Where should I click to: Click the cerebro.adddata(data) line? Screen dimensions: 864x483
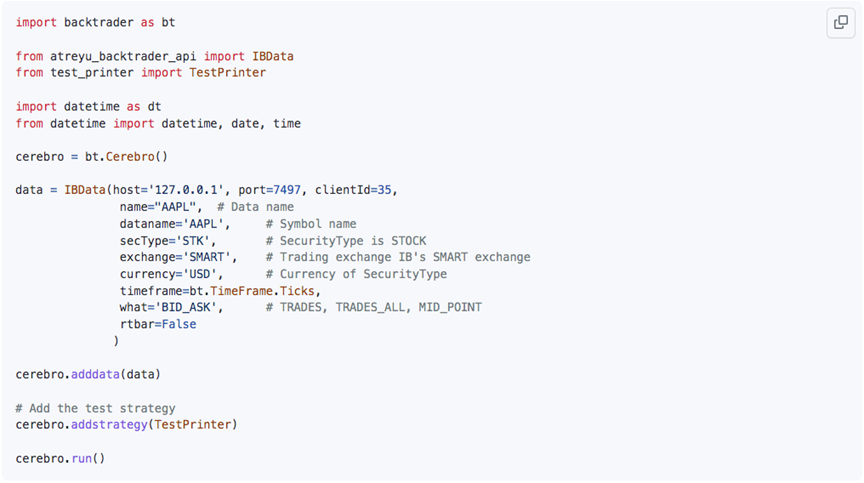88,375
